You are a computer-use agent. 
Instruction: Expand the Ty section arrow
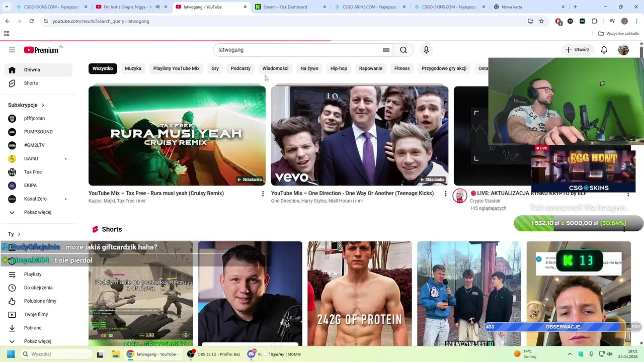coord(19,234)
